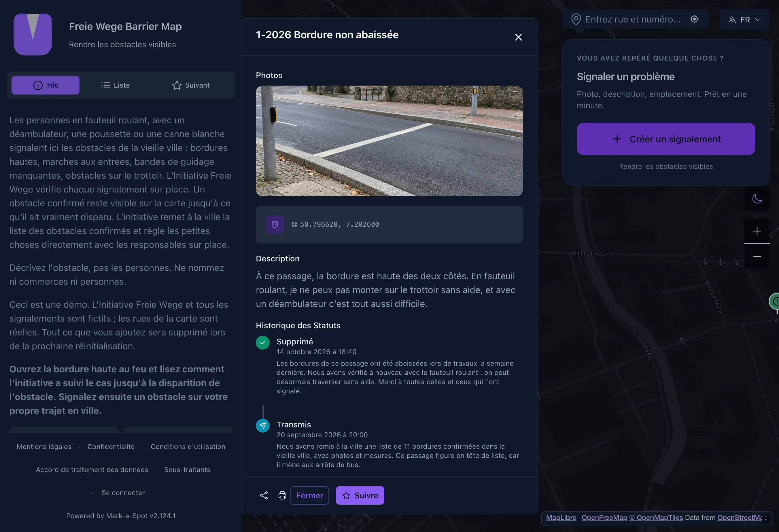
Task: Select the Info tab
Action: pyautogui.click(x=46, y=85)
